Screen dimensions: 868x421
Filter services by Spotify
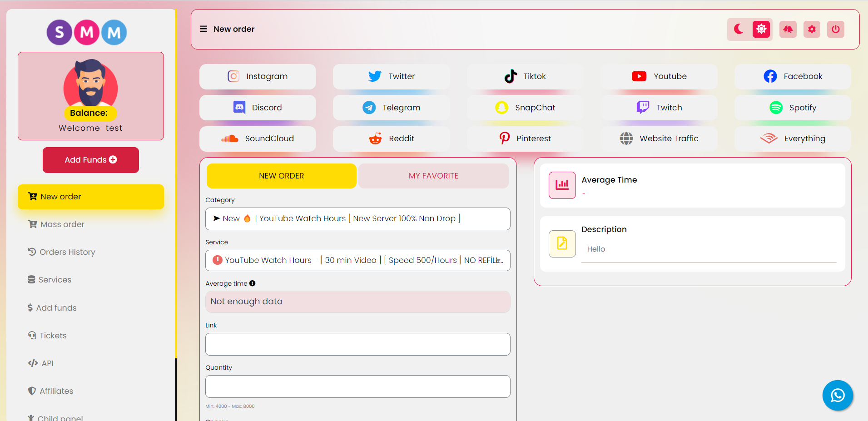793,108
